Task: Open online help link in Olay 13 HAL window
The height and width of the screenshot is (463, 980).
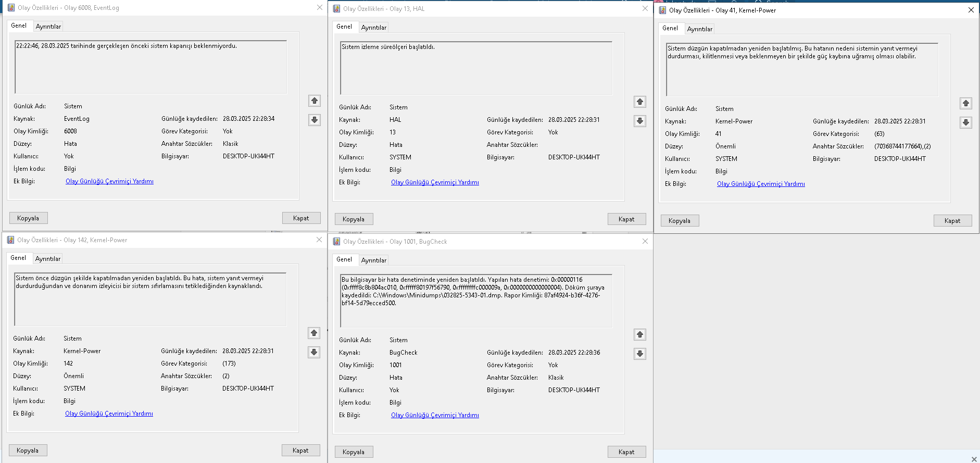Action: tap(435, 182)
